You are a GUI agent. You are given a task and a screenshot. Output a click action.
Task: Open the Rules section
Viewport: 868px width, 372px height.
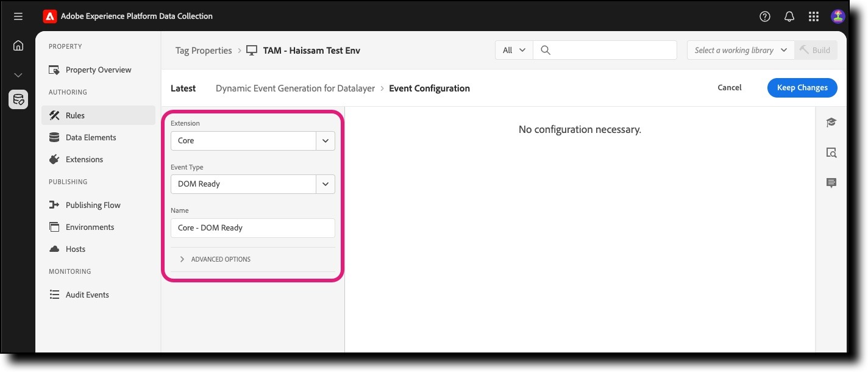[x=98, y=115]
